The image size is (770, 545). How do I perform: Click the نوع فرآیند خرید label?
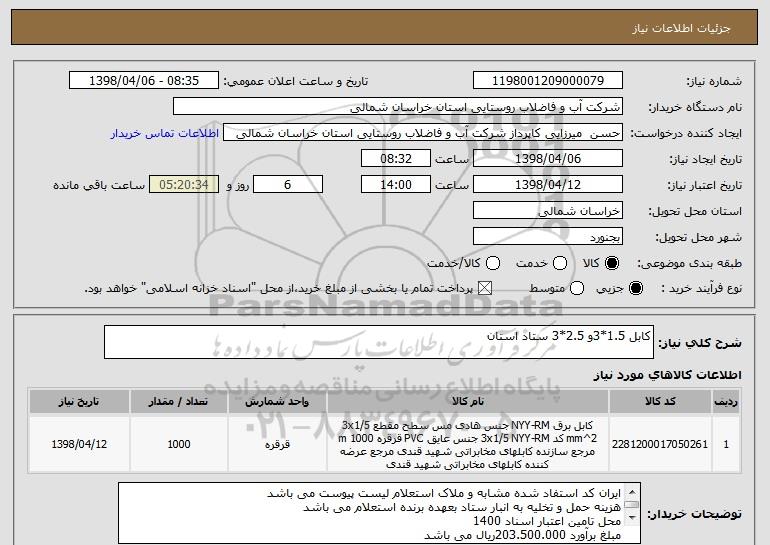(x=702, y=289)
